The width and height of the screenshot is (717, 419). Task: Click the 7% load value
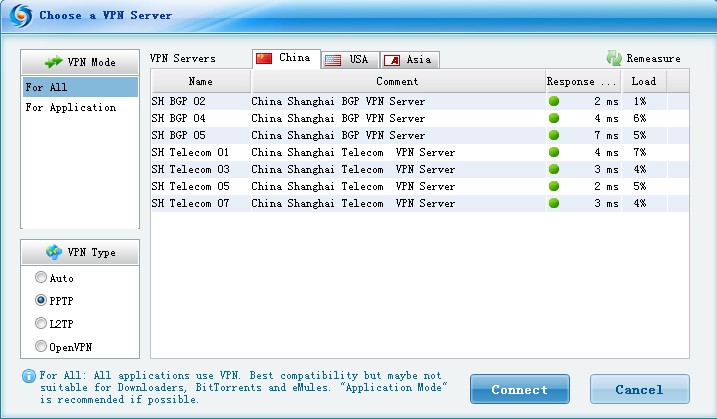[640, 152]
